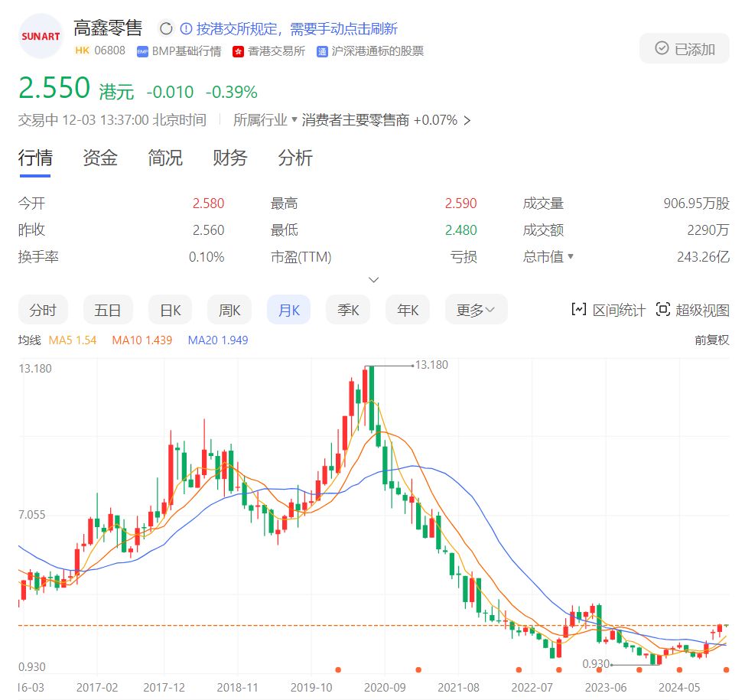Select the 五日 chart period

[107, 310]
